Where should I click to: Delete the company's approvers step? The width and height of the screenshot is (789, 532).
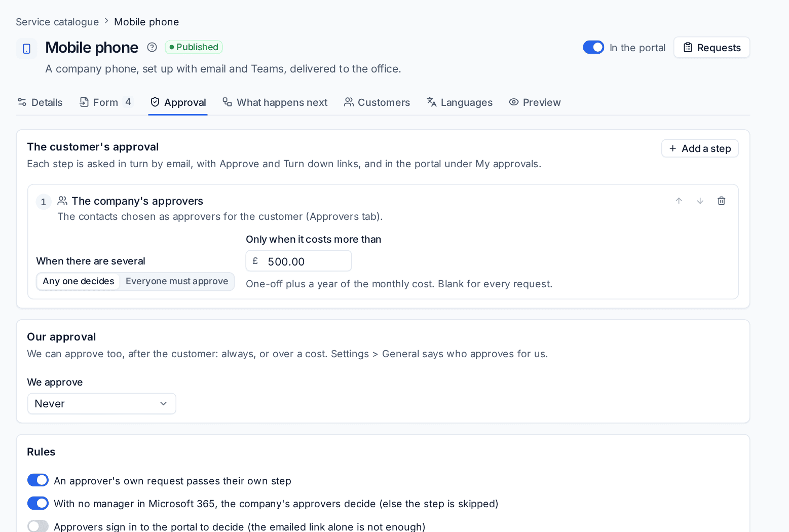[x=722, y=201]
